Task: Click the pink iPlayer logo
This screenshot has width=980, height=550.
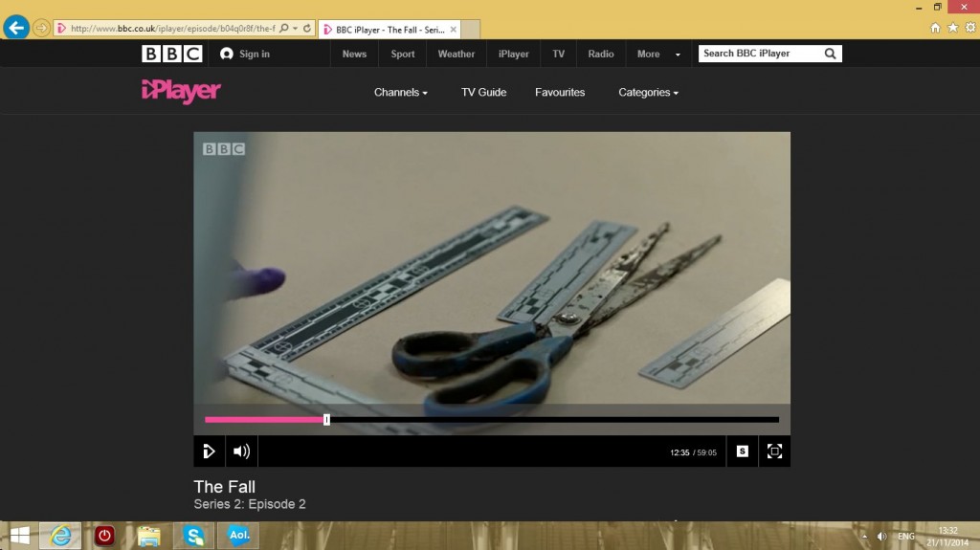Action: coord(181,91)
